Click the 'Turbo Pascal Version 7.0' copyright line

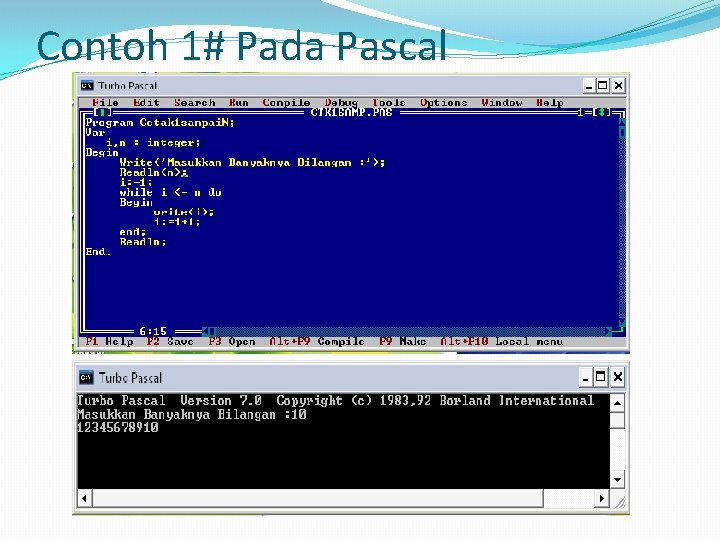pyautogui.click(x=336, y=400)
